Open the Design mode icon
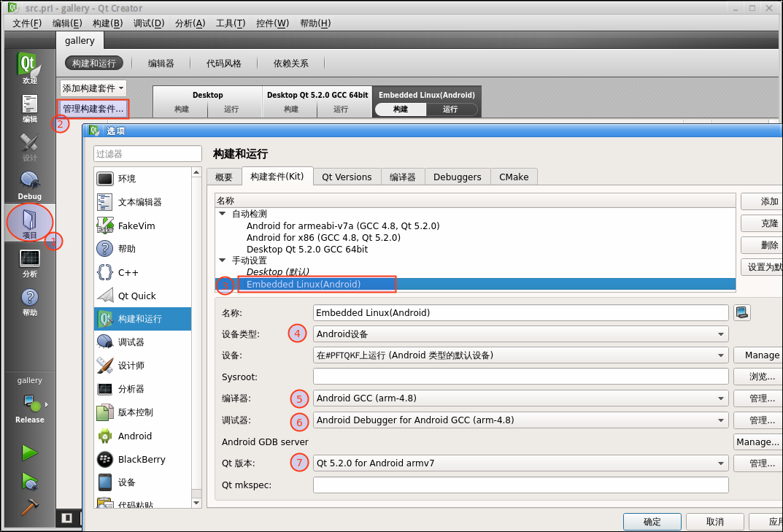This screenshot has width=783, height=532. click(29, 147)
